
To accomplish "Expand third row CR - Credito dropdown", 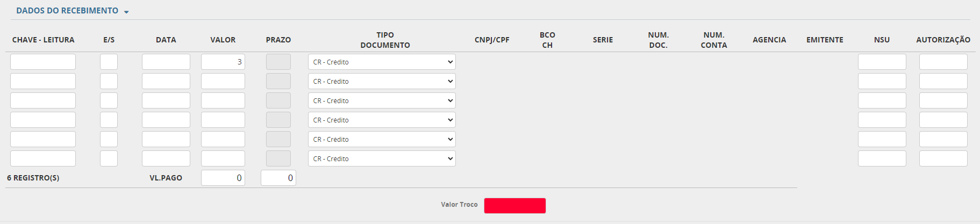I will [382, 100].
